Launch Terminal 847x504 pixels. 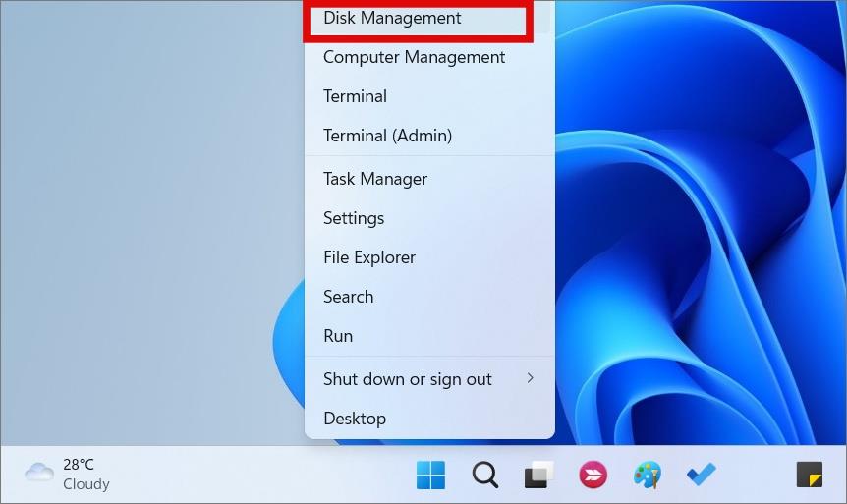click(429, 96)
